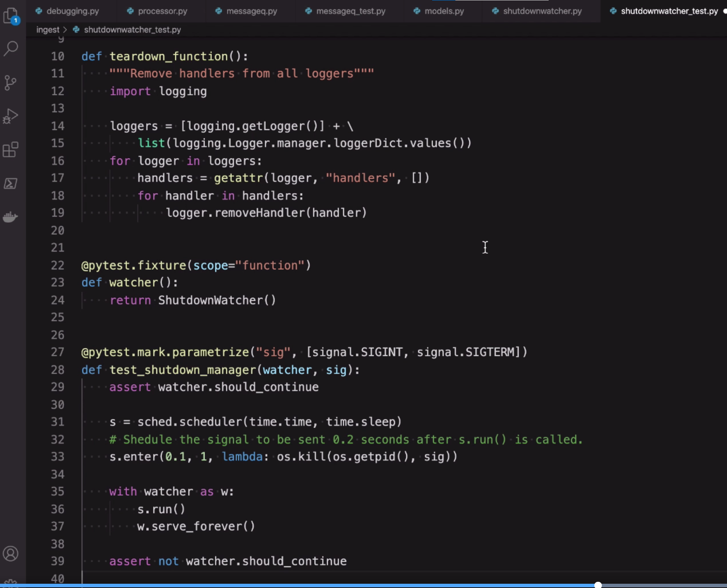Click 'def watcher():' on line 23
This screenshot has width=727, height=588.
tap(130, 283)
